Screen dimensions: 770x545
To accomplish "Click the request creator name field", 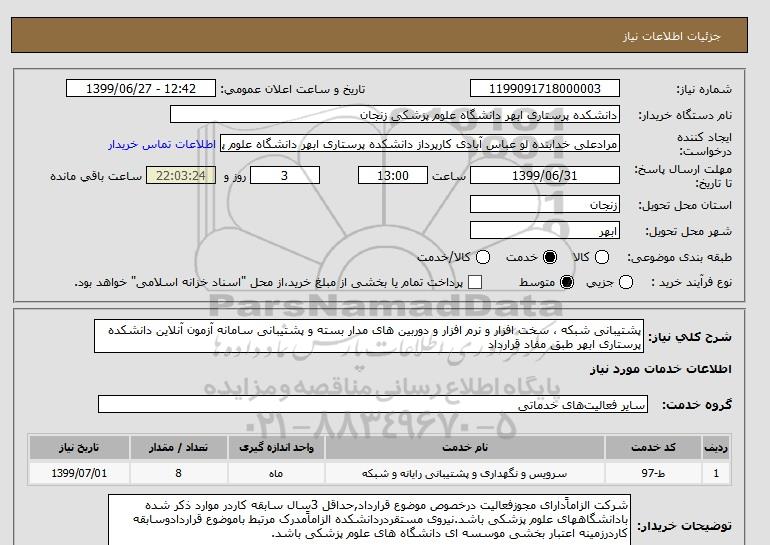I will [x=420, y=144].
